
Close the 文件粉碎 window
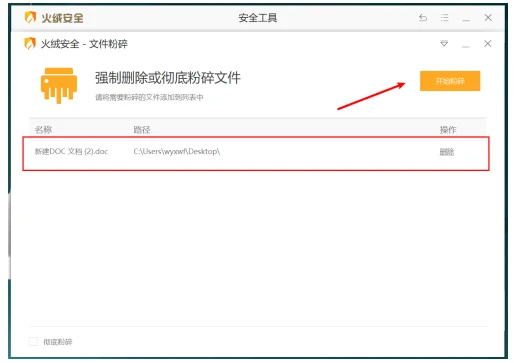point(487,43)
